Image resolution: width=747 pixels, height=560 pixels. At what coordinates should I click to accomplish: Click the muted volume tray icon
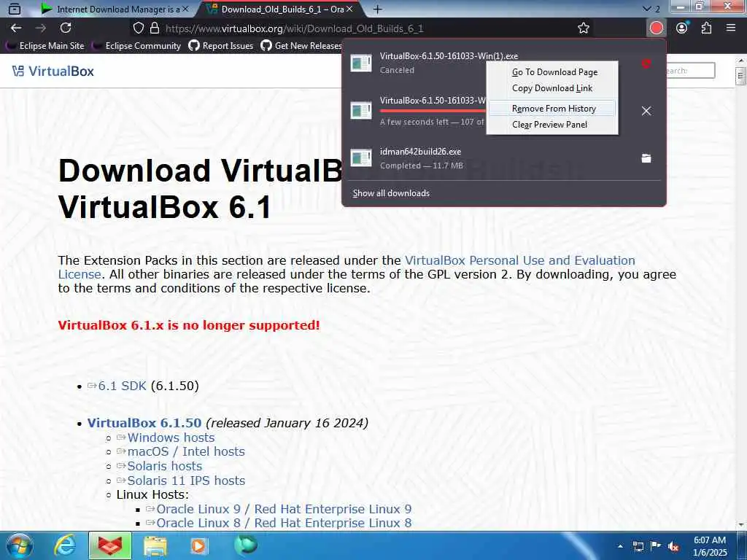[x=673, y=547]
